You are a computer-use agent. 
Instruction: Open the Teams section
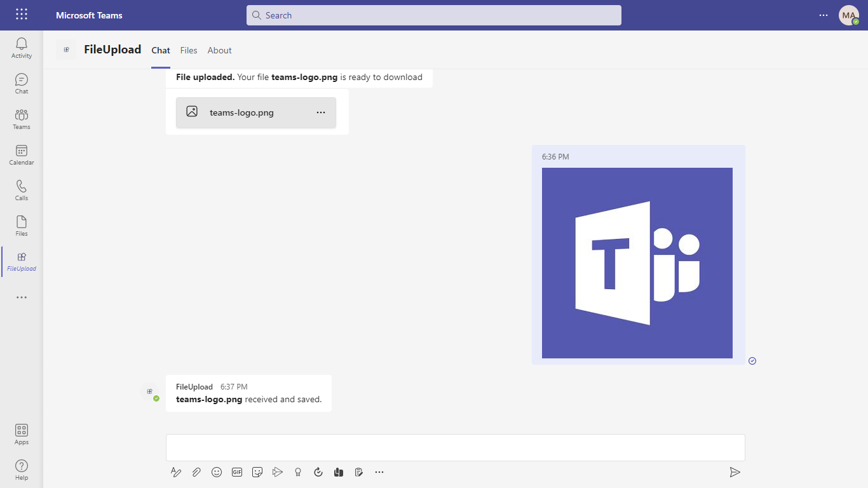[22, 119]
